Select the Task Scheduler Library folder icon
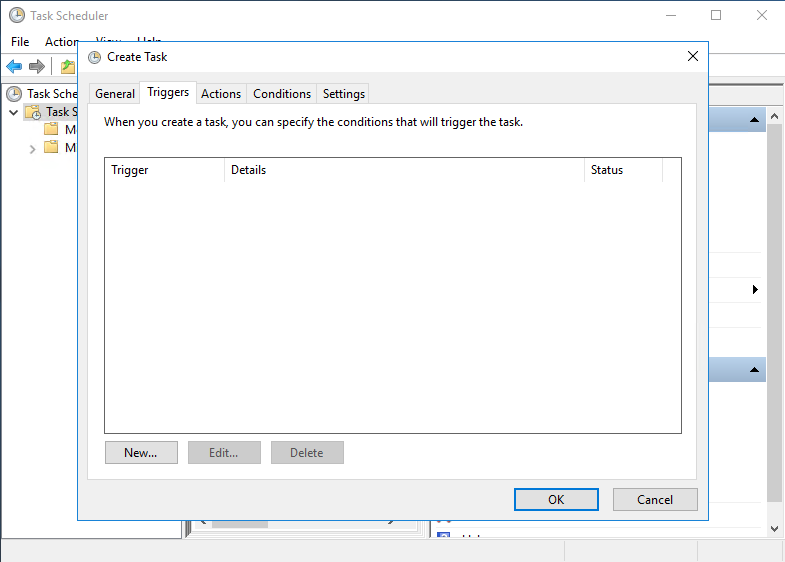 [x=33, y=112]
